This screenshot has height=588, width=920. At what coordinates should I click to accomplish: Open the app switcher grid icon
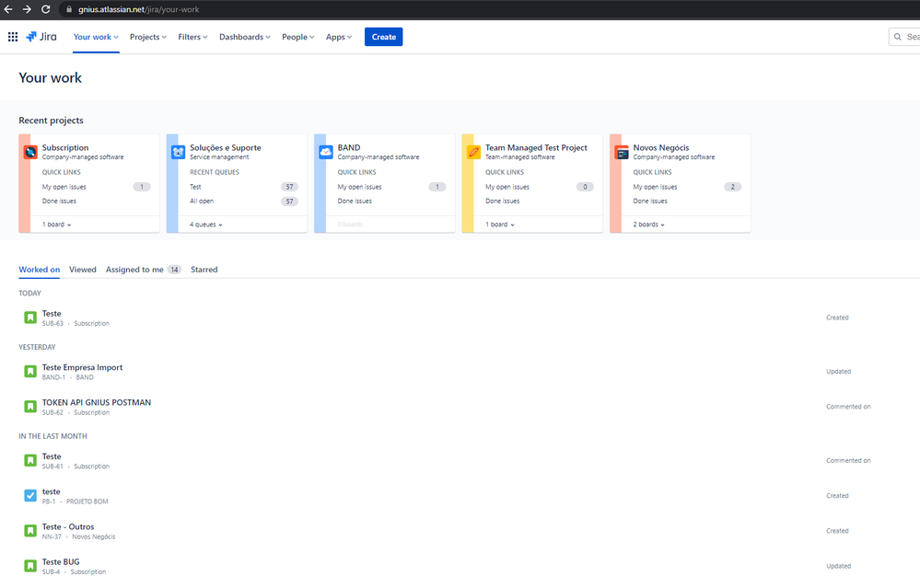coord(12,37)
